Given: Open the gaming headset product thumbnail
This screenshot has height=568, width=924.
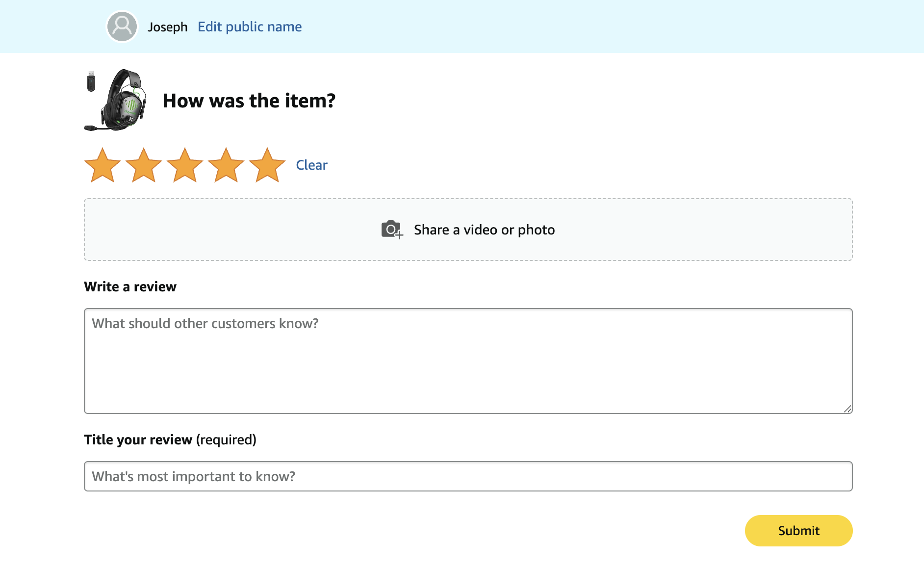Looking at the screenshot, I should click(x=116, y=100).
